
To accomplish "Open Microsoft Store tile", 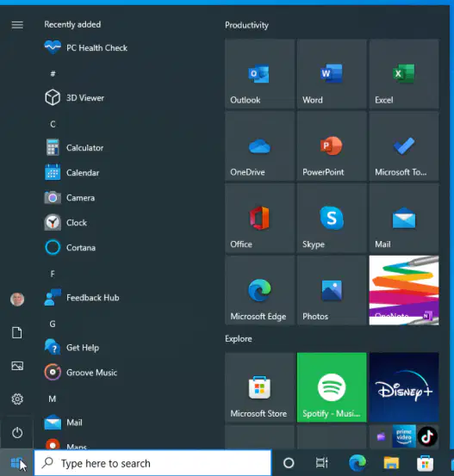I will click(259, 387).
